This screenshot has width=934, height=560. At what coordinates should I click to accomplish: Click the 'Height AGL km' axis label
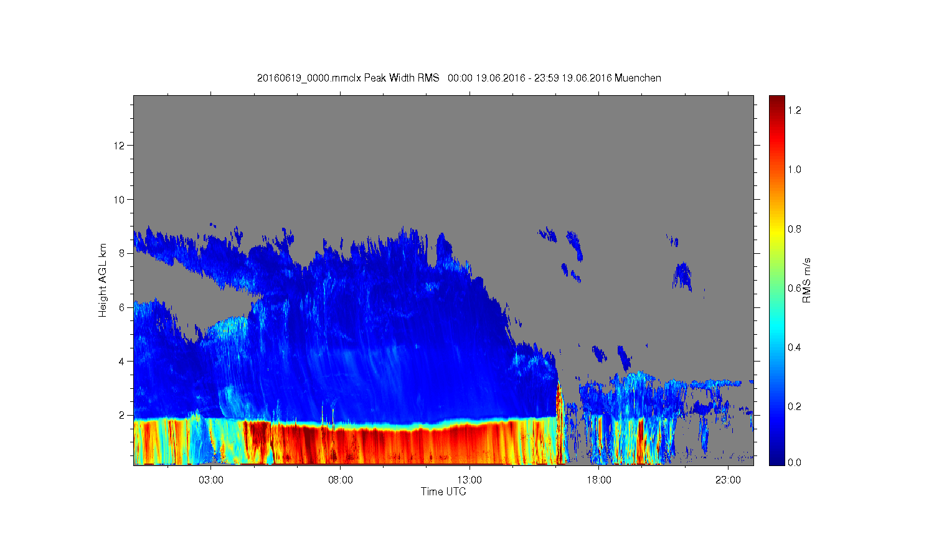tap(103, 280)
